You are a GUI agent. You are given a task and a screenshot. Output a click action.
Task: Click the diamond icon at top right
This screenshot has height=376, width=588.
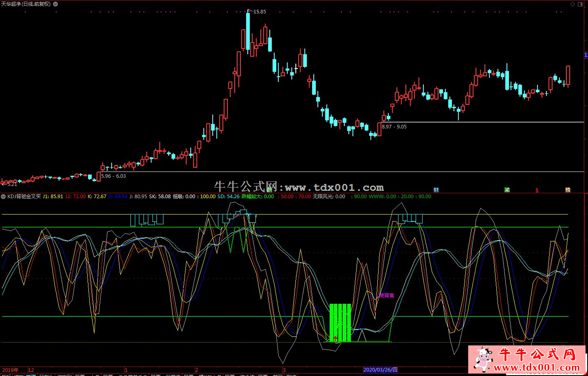[573, 4]
